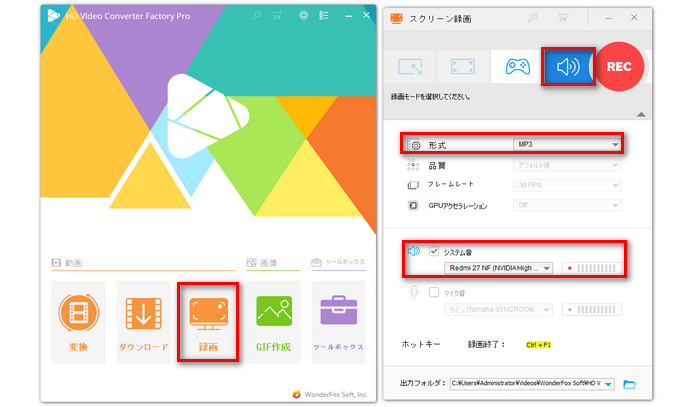Open the GIF作成 tool
700x407 pixels.
(272, 320)
